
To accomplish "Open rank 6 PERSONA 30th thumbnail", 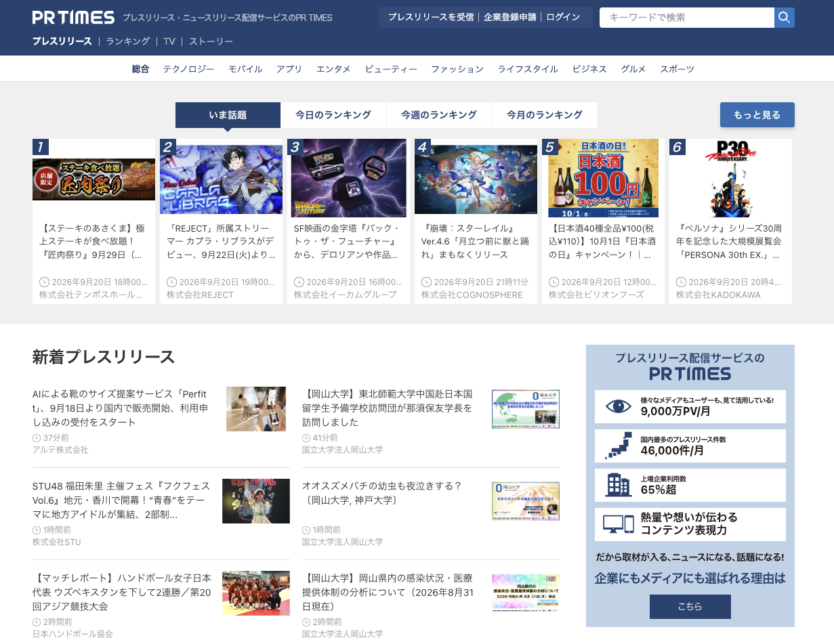I will pyautogui.click(x=730, y=178).
